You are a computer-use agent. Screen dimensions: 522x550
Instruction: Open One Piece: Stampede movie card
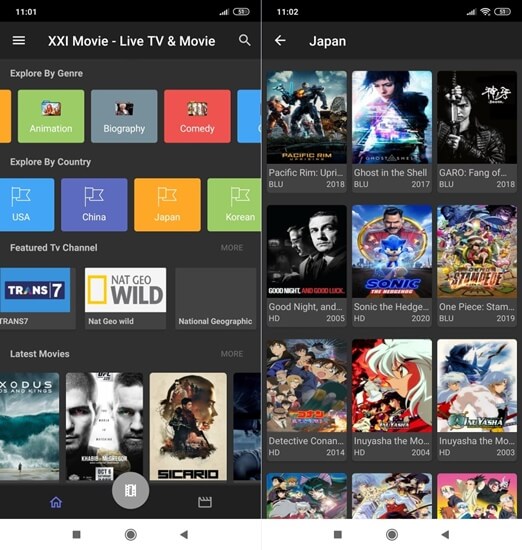click(477, 266)
